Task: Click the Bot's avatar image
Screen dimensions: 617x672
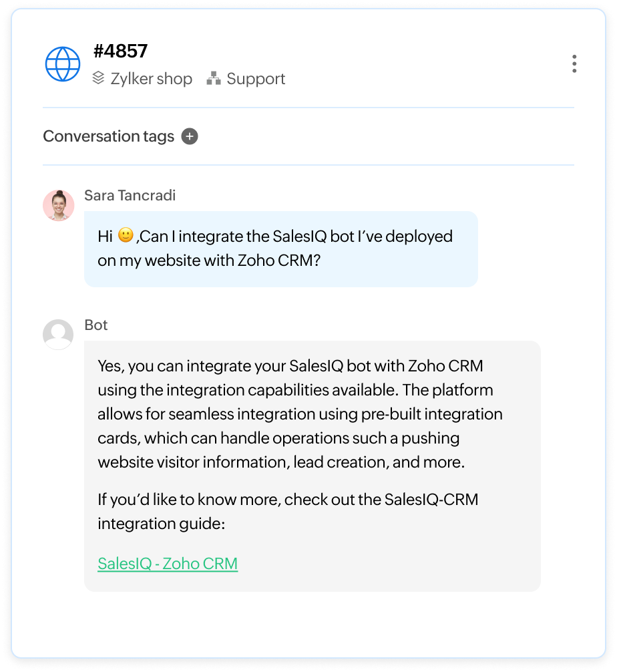Action: (x=57, y=334)
